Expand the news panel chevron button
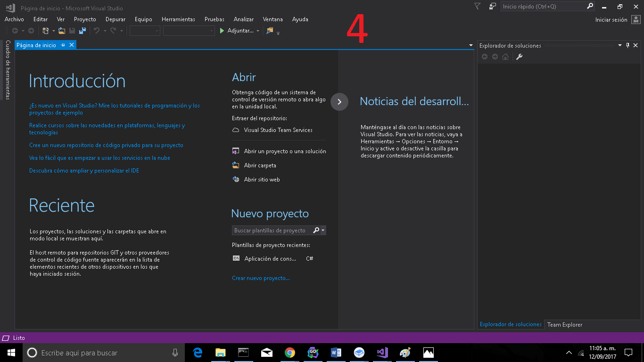 coord(339,102)
